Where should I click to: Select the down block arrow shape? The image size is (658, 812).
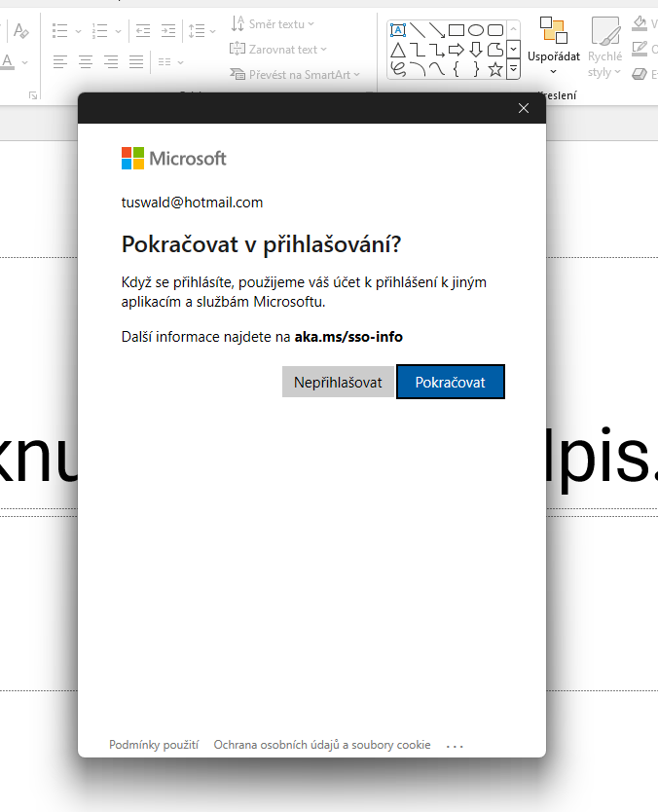476,50
